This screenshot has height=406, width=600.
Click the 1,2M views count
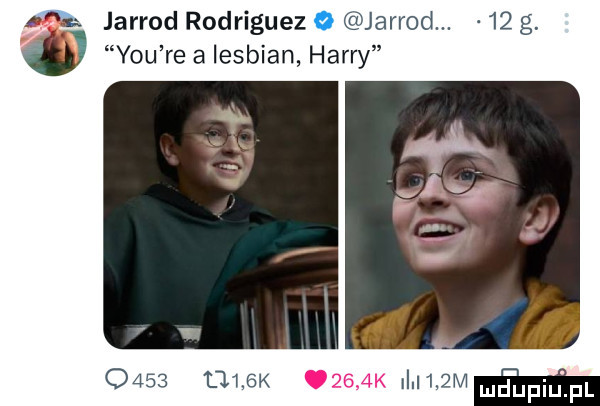(x=447, y=382)
